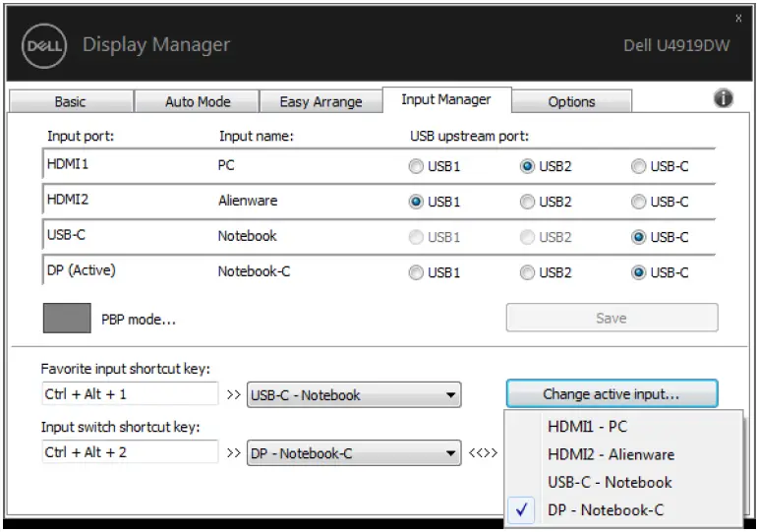Viewport: 757px width, 532px height.
Task: Open the DP - Notebook-C switch input dropdown
Action: (354, 452)
